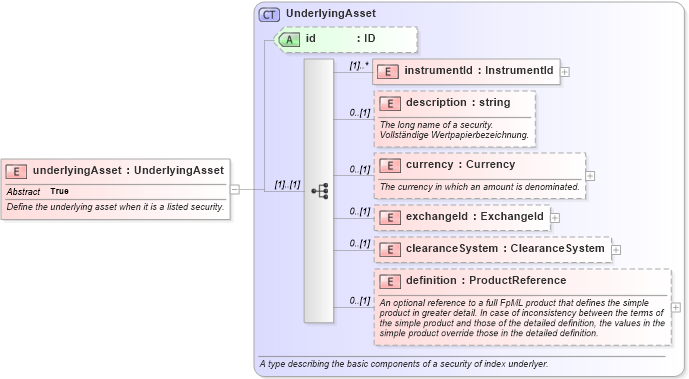Select description : string label
Viewport: 689px width, 379px height.
click(x=458, y=102)
